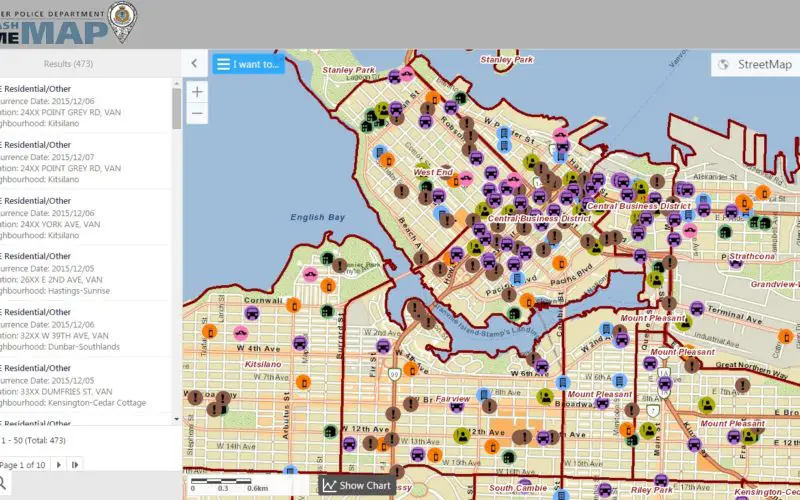Click orange phone marker right of Alexander St label
This screenshot has height=500, width=800.
763,192
